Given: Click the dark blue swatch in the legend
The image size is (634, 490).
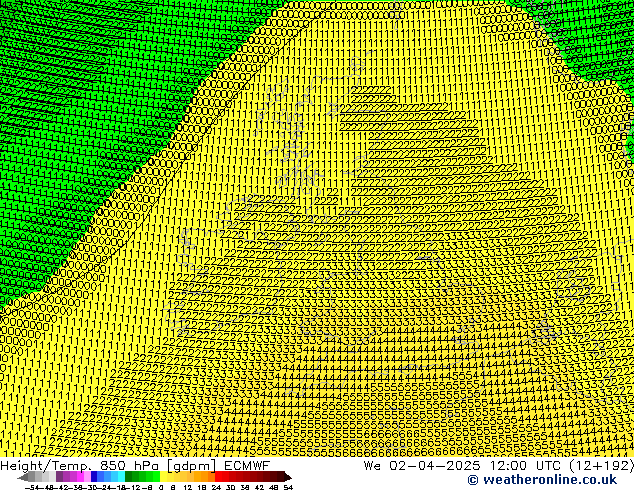Looking at the screenshot, I should [94, 477].
